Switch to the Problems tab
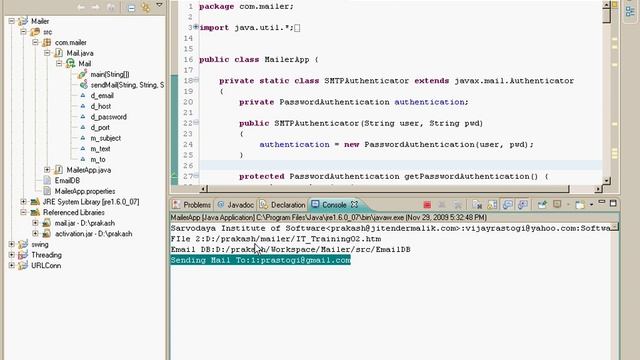Viewport: 640px width, 360px height. tap(192, 205)
